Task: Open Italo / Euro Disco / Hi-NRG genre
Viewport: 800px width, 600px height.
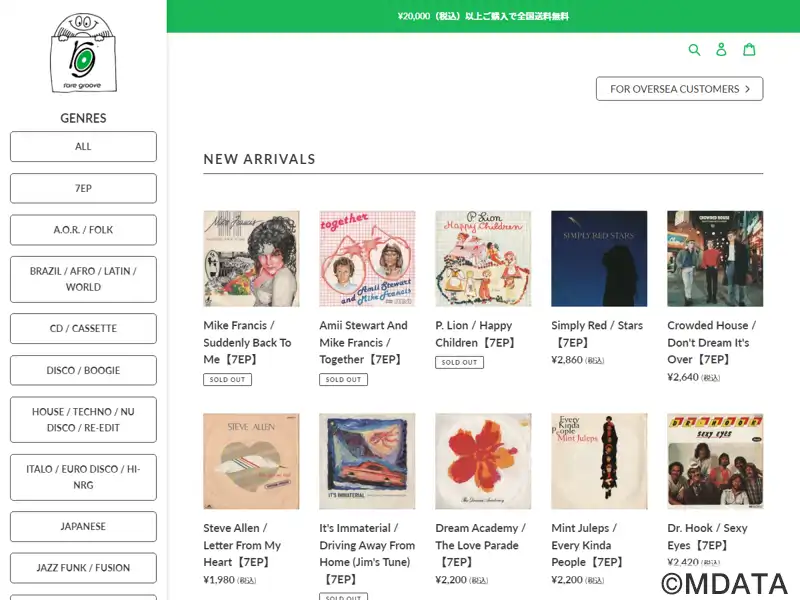Action: point(83,477)
